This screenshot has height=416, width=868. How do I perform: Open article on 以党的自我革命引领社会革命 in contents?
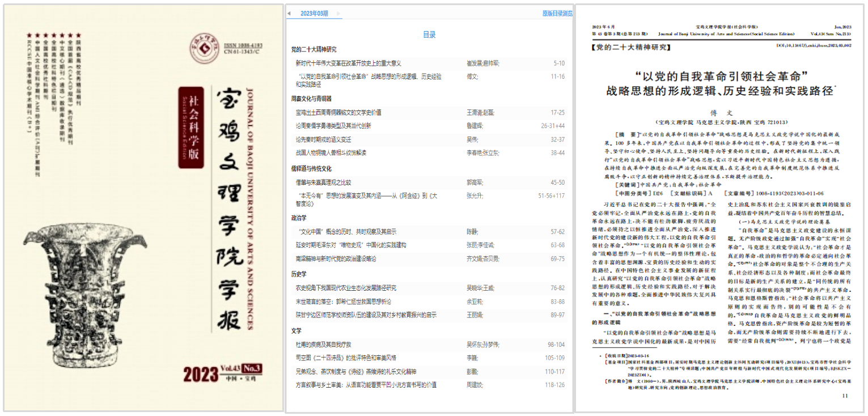(x=369, y=80)
